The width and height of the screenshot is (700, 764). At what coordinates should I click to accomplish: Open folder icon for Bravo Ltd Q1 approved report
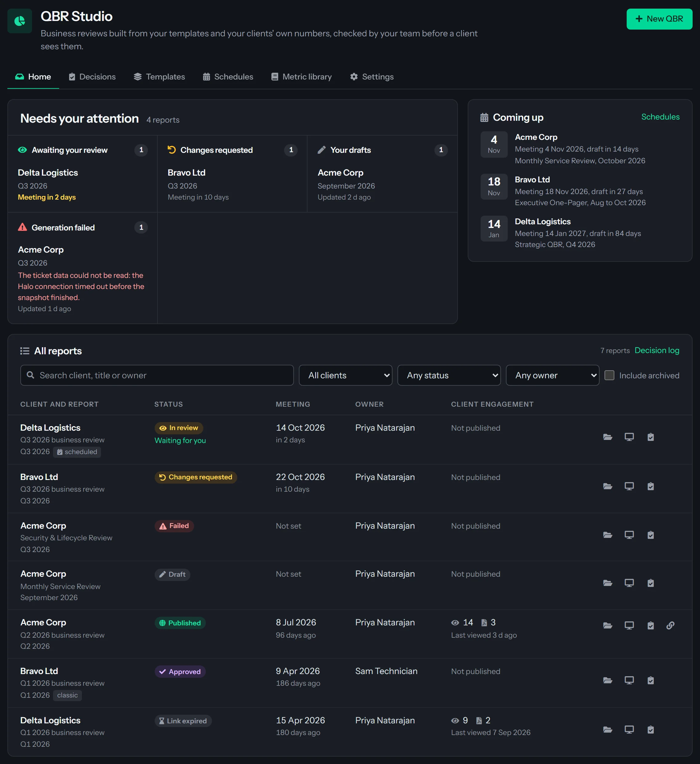tap(608, 680)
